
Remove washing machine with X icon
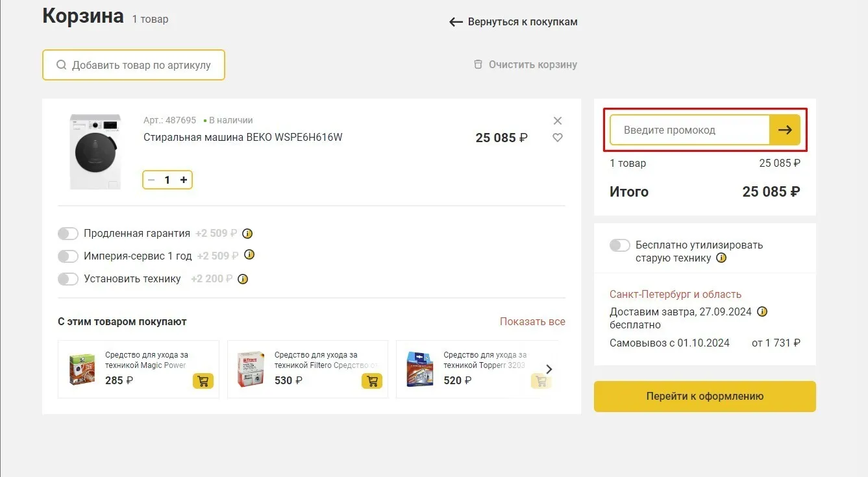[557, 121]
